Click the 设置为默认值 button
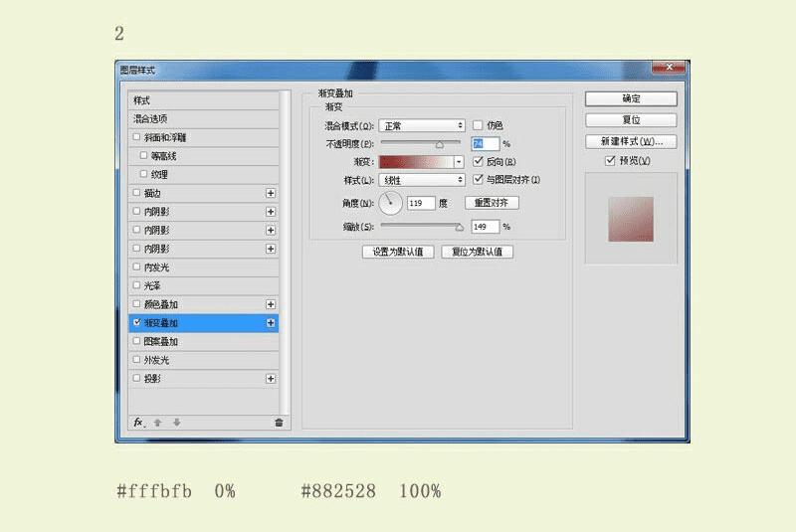This screenshot has height=532, width=796. (x=398, y=252)
